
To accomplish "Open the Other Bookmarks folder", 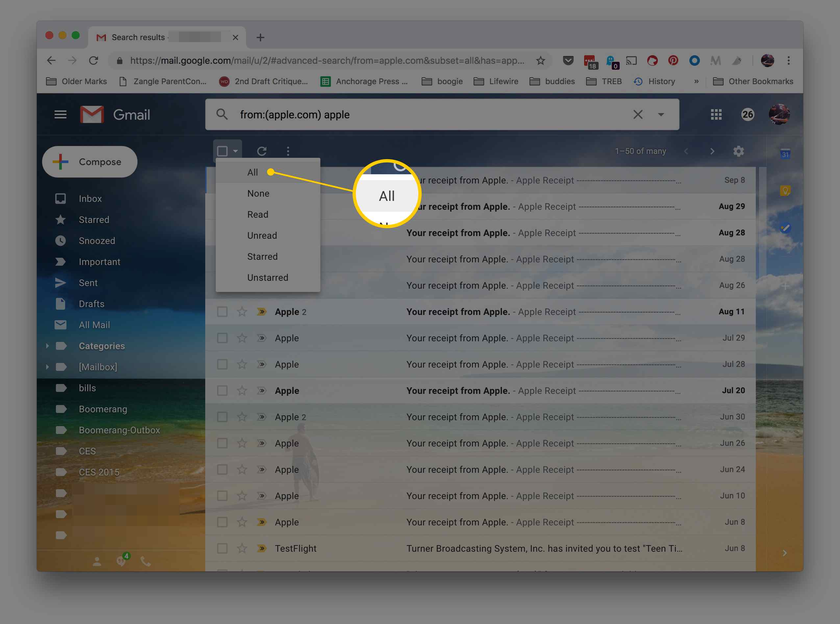I will (x=753, y=81).
